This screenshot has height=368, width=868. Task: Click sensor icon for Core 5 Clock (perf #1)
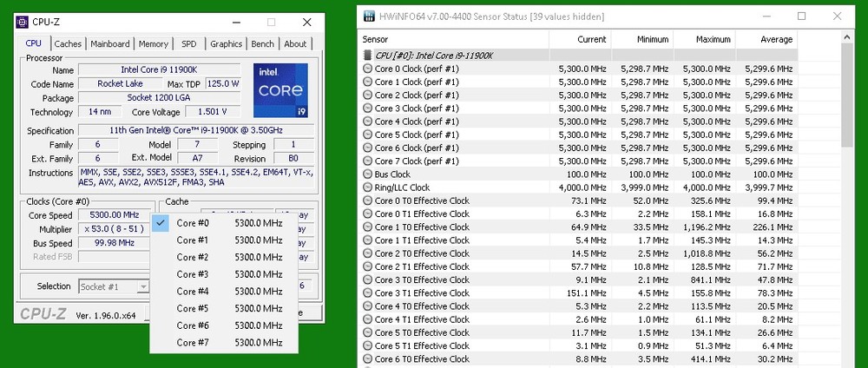(x=367, y=135)
